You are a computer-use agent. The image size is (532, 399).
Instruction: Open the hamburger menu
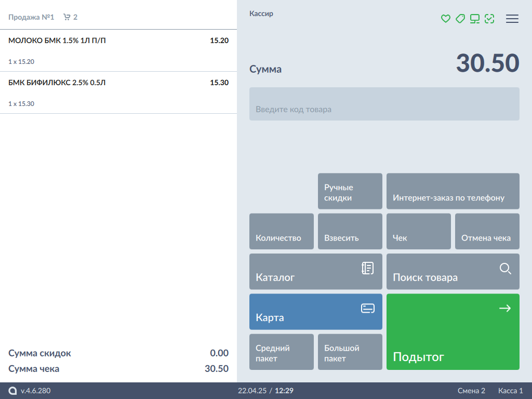[512, 19]
